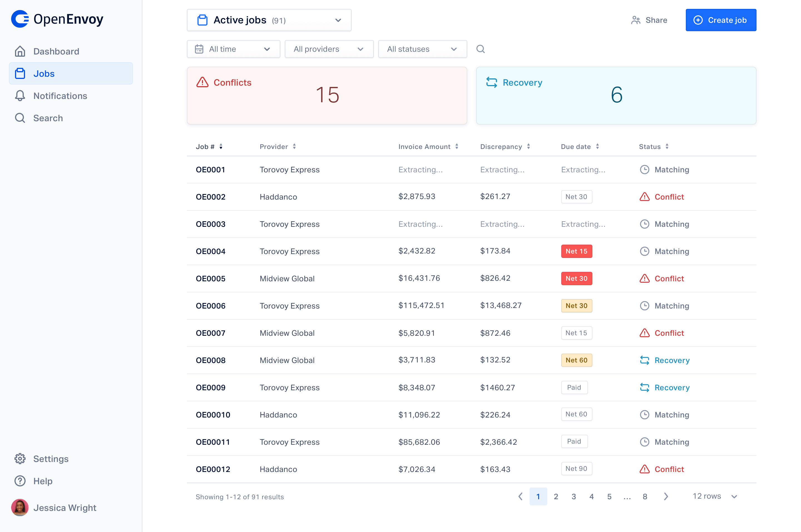Viewport: 801px width, 532px height.
Task: Click the magnifying glass search icon
Action: (x=20, y=118)
